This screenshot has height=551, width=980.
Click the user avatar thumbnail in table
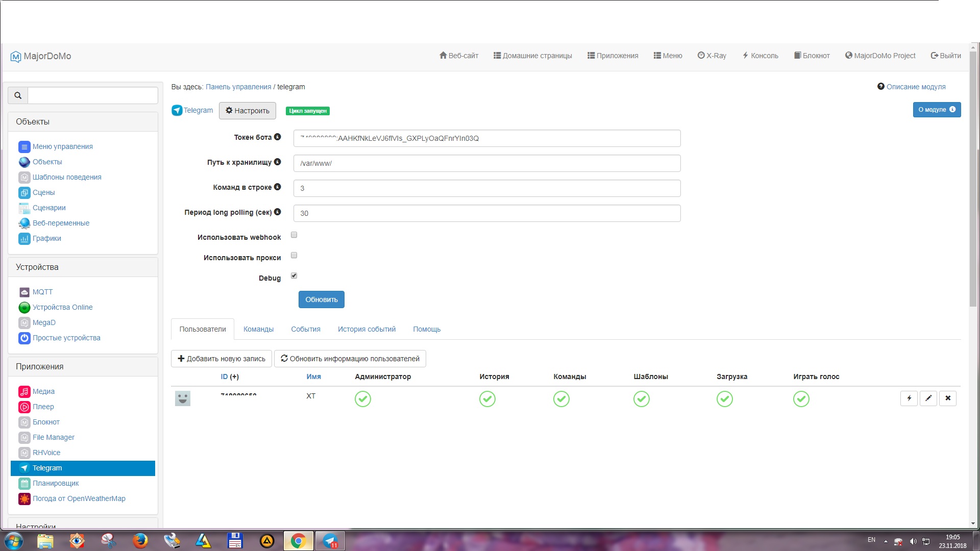[183, 398]
